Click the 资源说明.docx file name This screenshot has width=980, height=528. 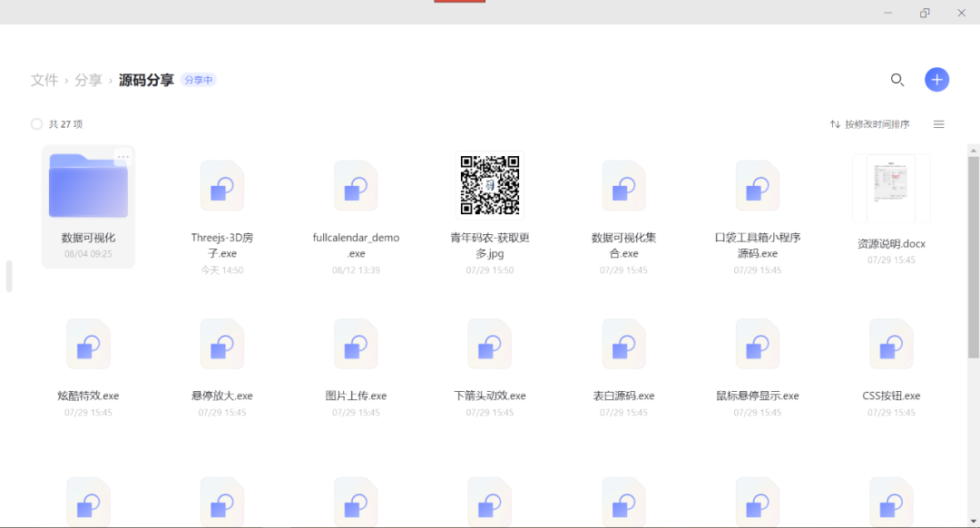(891, 244)
